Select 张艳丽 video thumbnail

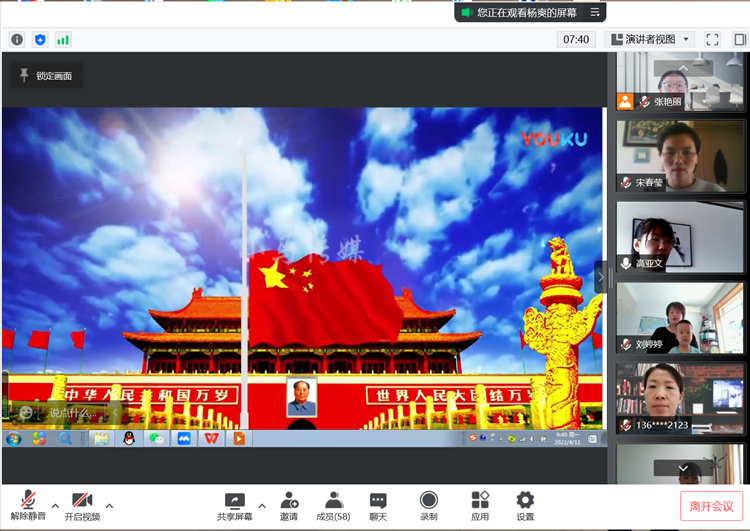tap(680, 82)
